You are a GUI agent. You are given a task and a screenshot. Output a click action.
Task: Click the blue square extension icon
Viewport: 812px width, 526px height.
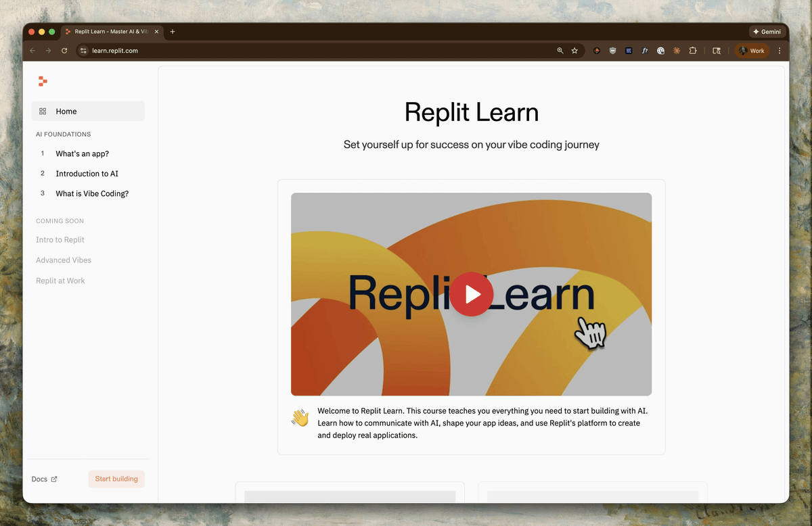629,51
